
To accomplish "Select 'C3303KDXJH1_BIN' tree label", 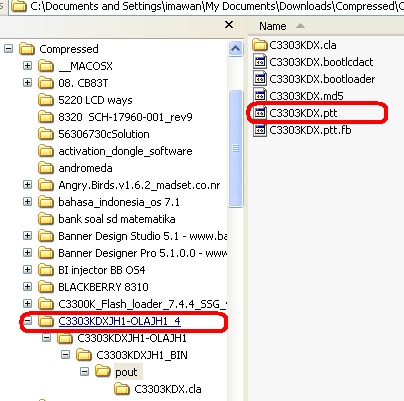I will tap(142, 355).
